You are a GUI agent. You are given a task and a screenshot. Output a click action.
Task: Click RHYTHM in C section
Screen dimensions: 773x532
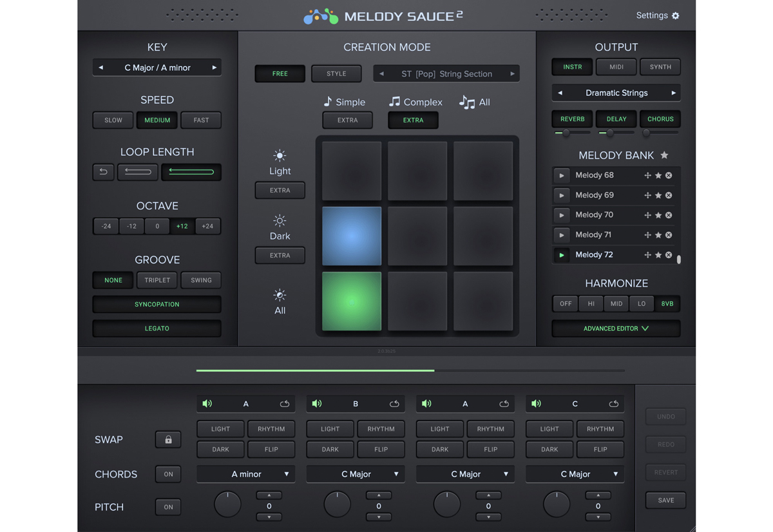600,429
